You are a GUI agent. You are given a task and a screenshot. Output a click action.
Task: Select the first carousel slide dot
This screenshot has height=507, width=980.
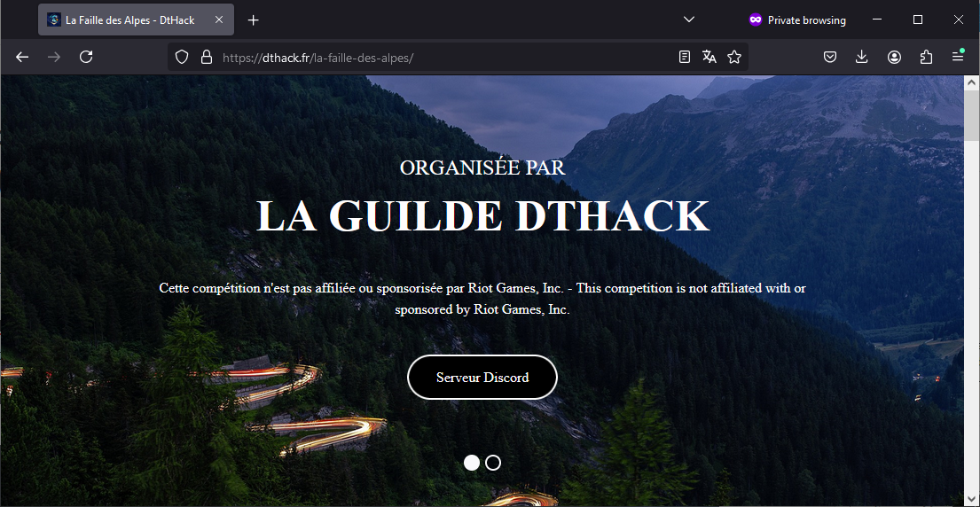tap(472, 463)
